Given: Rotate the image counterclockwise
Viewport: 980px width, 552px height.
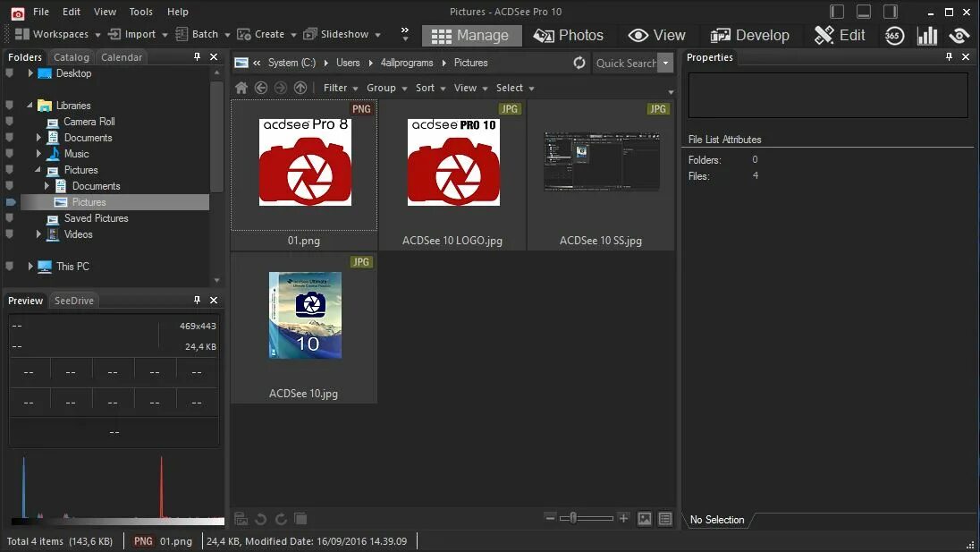Looking at the screenshot, I should 260,518.
